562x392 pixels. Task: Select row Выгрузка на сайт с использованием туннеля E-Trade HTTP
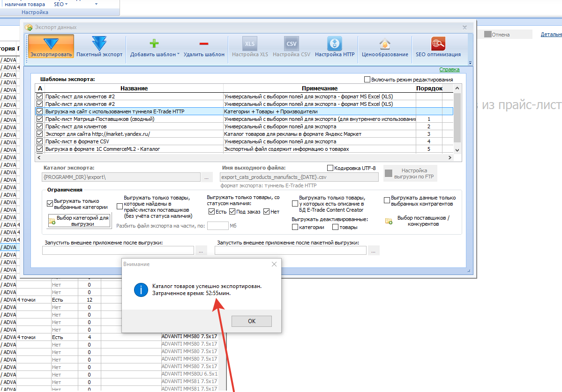[x=244, y=111]
